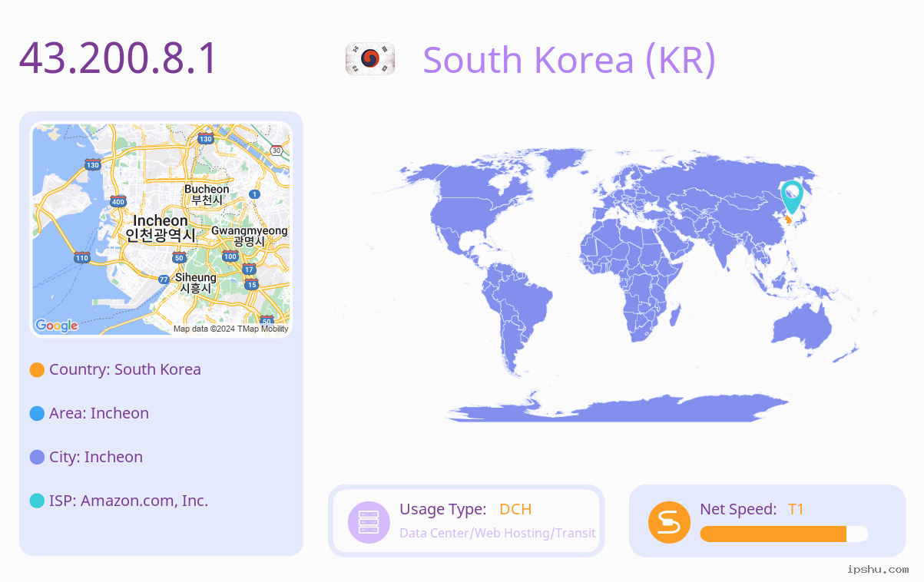Image resolution: width=924 pixels, height=582 pixels.
Task: Click the Map data ©2024 TMap Mobility text
Action: click(231, 329)
